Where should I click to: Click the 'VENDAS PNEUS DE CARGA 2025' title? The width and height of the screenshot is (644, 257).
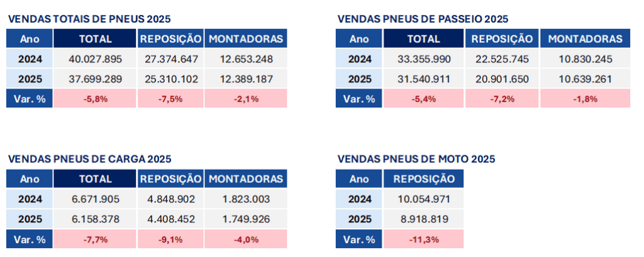click(89, 159)
